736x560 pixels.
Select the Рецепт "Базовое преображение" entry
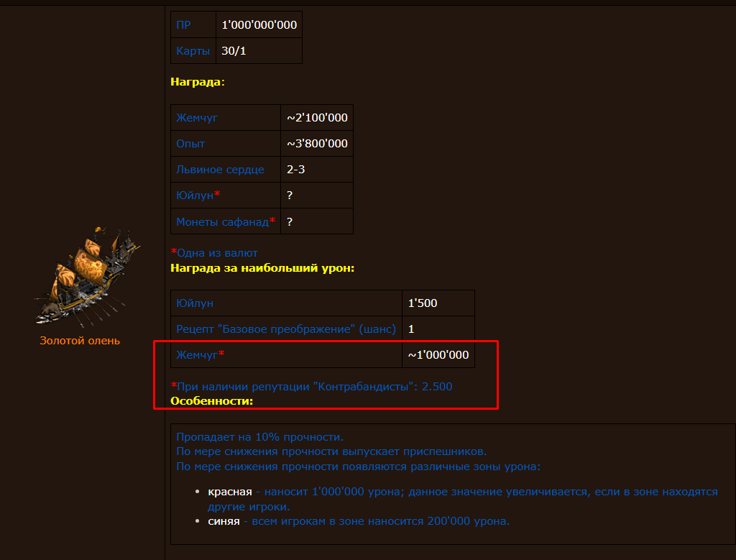pyautogui.click(x=286, y=329)
